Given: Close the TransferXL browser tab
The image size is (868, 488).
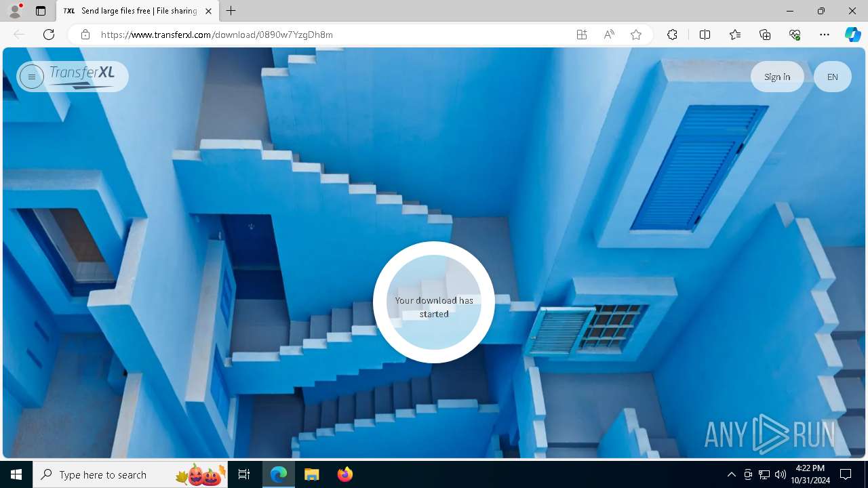Looking at the screenshot, I should click(x=209, y=11).
